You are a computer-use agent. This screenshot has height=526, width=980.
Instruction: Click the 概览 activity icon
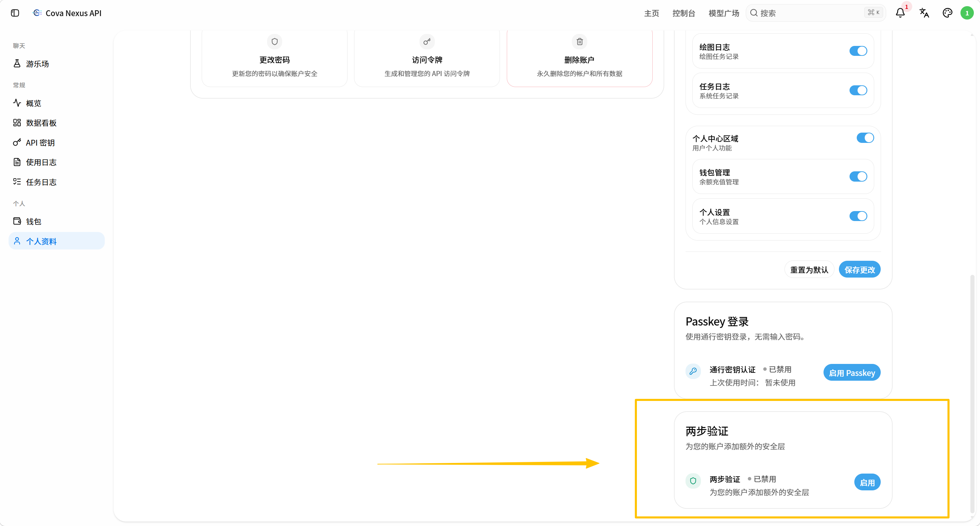point(17,103)
